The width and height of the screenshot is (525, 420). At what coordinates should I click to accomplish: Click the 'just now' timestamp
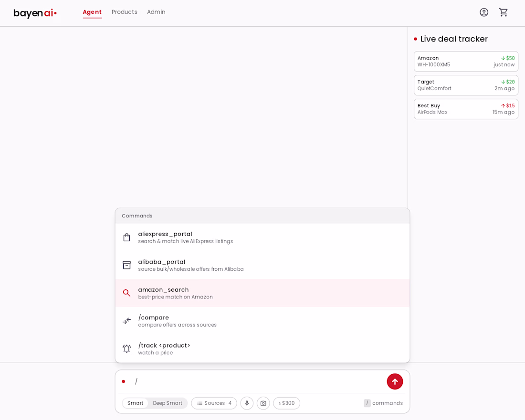[504, 65]
